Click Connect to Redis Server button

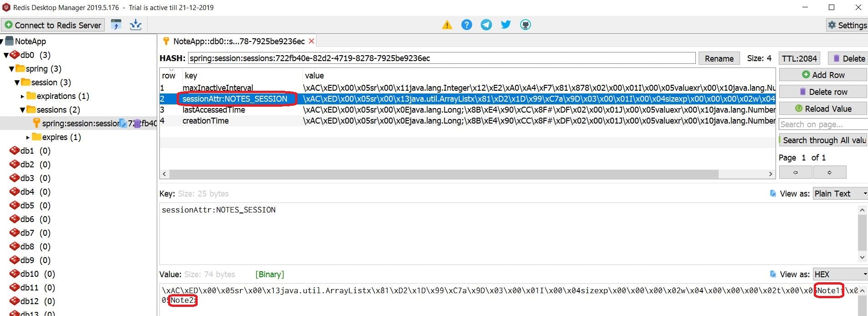click(53, 25)
